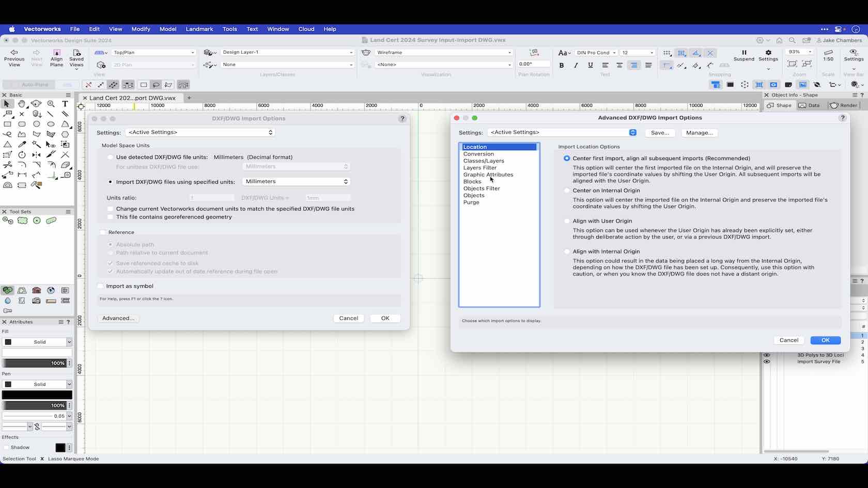
Task: Select 'Align with User Origin' radio button
Action: 567,221
